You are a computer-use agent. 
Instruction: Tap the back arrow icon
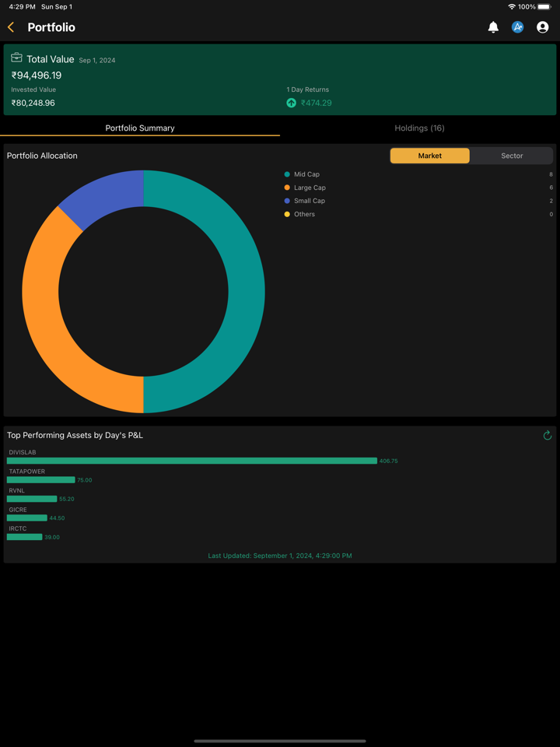(x=11, y=27)
